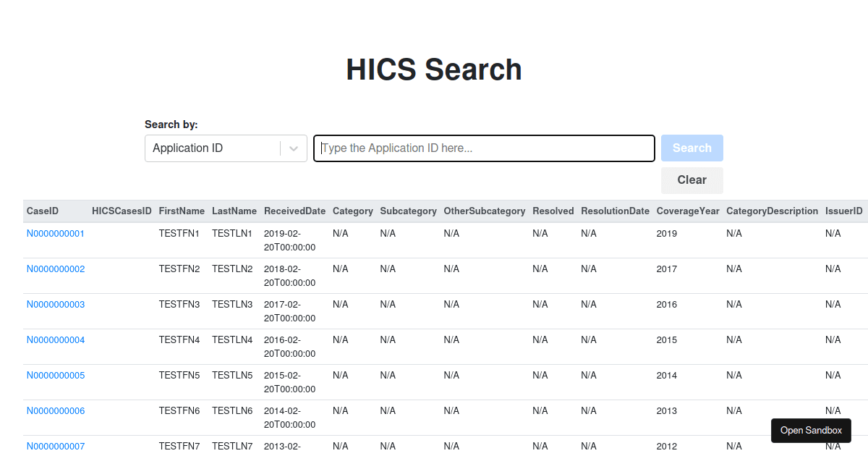Click the Clear button
This screenshot has width=868, height=456.
[692, 180]
